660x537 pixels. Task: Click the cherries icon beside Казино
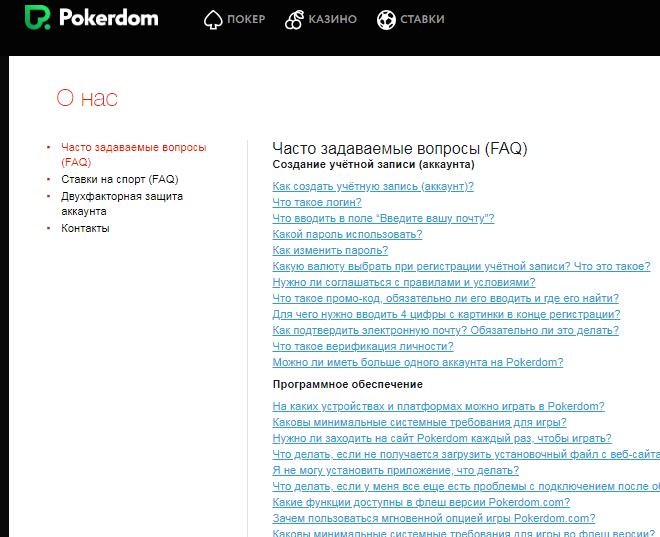[x=294, y=19]
